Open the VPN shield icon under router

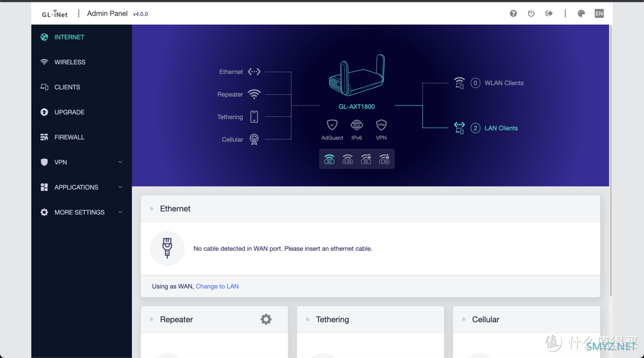381,125
